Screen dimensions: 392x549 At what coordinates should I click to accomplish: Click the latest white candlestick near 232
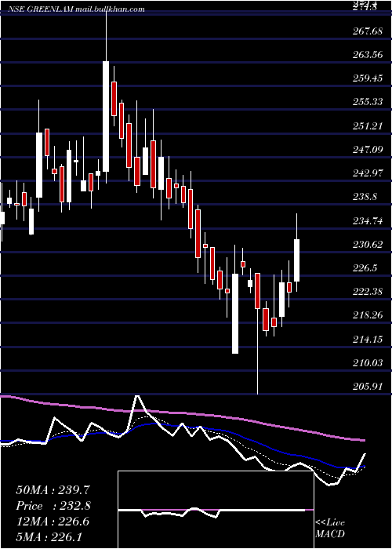pos(297,260)
